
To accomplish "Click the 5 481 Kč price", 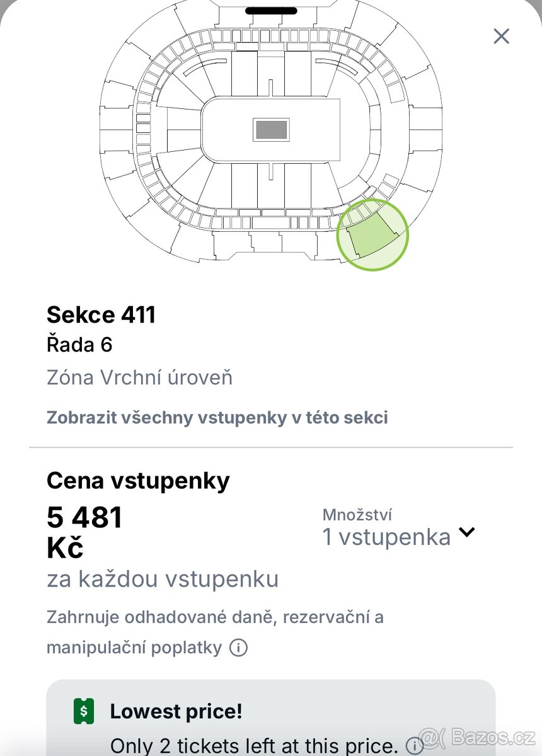I will pyautogui.click(x=84, y=533).
